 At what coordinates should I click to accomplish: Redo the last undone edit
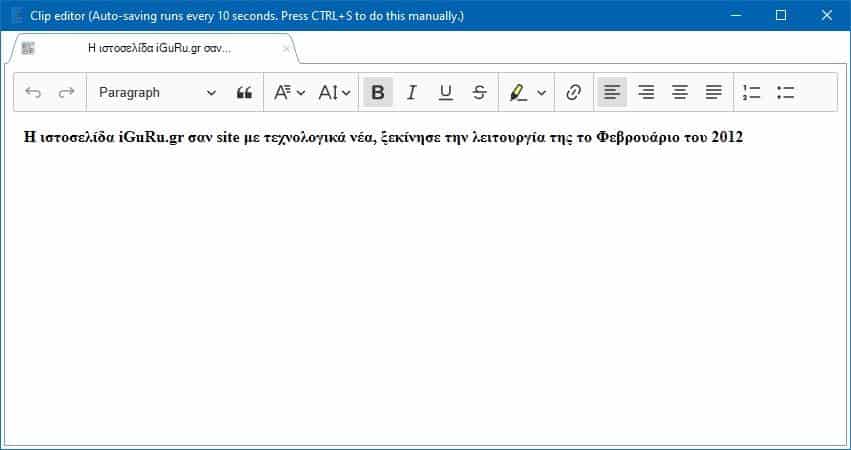coord(66,92)
